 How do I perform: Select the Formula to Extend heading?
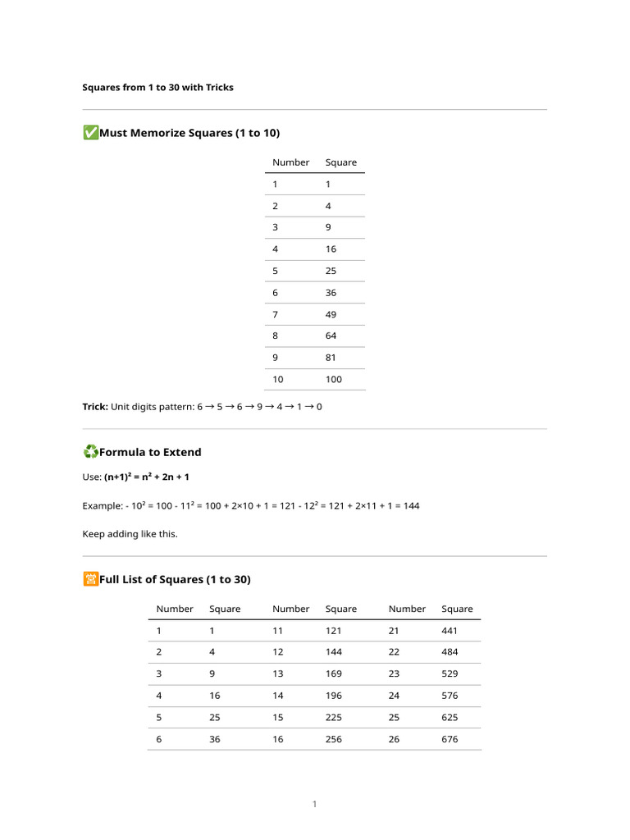point(150,452)
